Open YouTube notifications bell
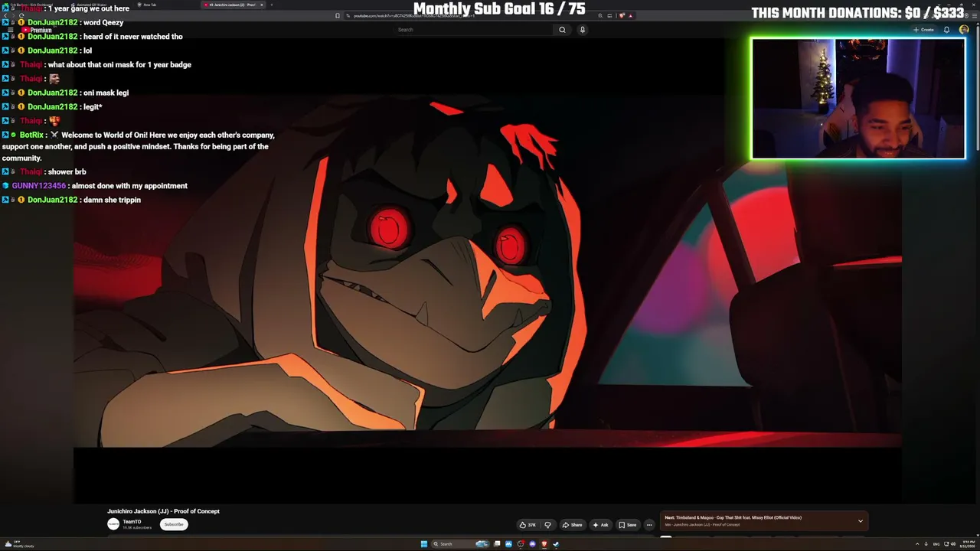The height and width of the screenshot is (551, 980). [946, 30]
